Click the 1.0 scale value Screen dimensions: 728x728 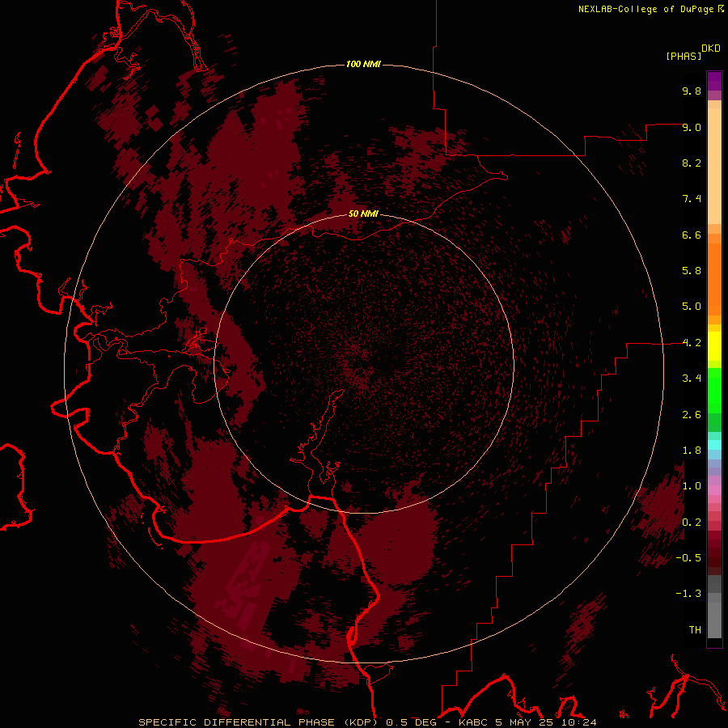coord(692,486)
